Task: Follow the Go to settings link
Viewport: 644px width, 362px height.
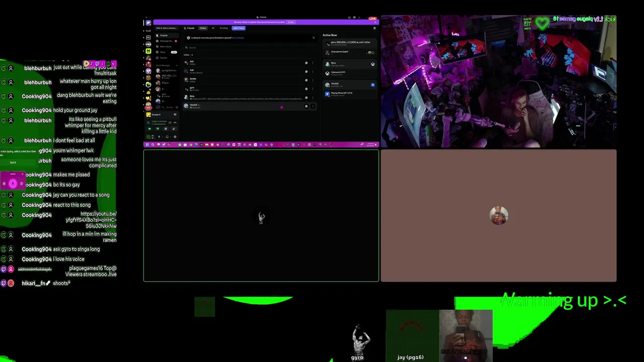Action: (x=238, y=38)
